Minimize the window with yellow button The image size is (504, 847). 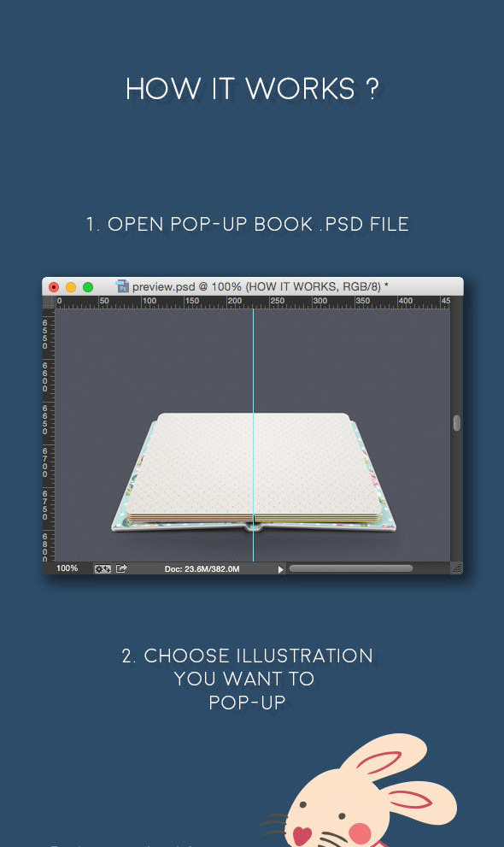pyautogui.click(x=71, y=287)
